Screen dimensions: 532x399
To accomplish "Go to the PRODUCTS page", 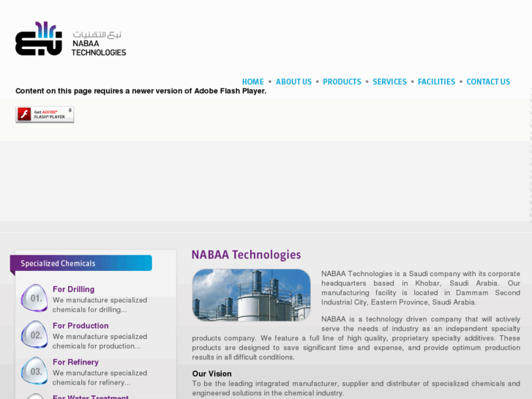I will tap(342, 82).
